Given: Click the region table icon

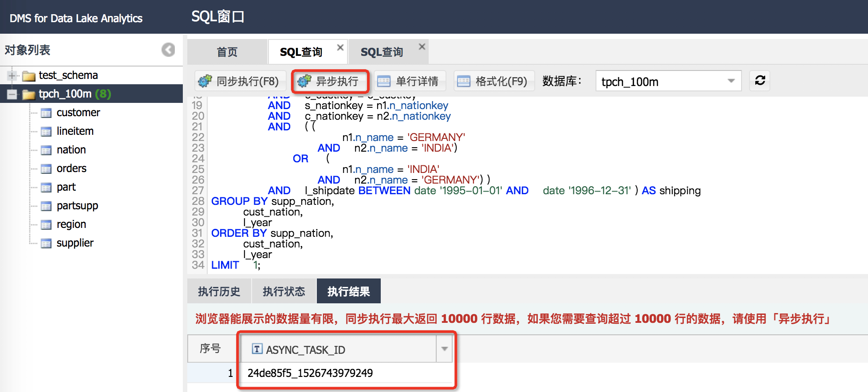Looking at the screenshot, I should (x=46, y=225).
